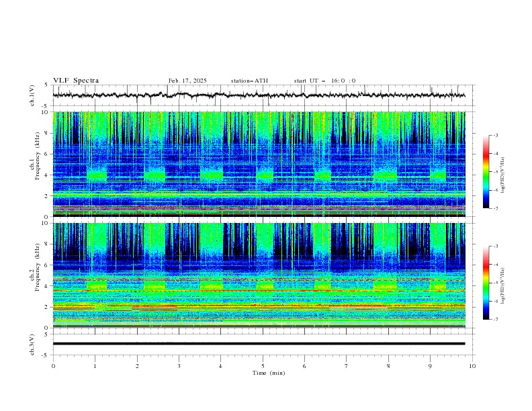This screenshot has width=532, height=411.
Task: Click the time axis tick label "5"
Action: point(263,366)
